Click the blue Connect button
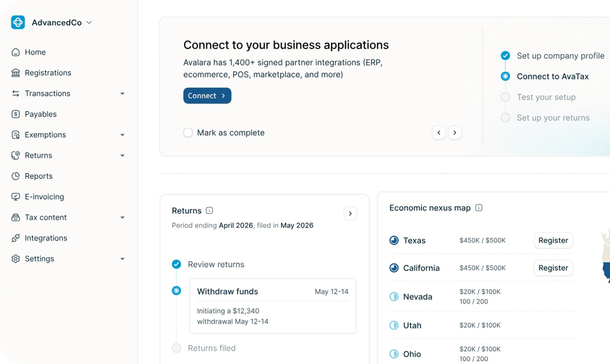Image resolution: width=610 pixels, height=364 pixels. 207,96
